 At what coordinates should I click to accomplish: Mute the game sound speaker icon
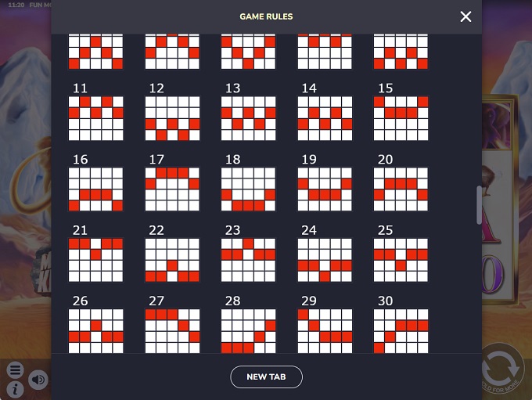click(38, 380)
